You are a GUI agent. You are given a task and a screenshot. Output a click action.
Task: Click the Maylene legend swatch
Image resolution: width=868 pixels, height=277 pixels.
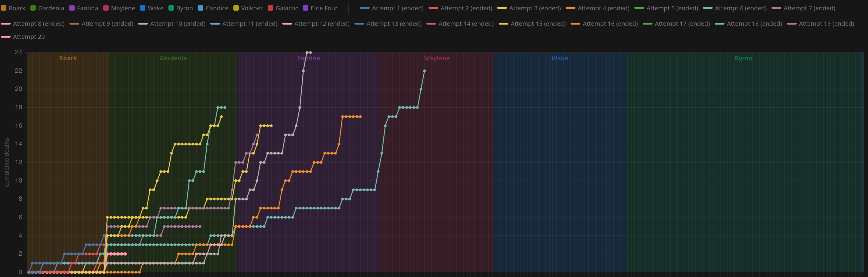point(106,8)
